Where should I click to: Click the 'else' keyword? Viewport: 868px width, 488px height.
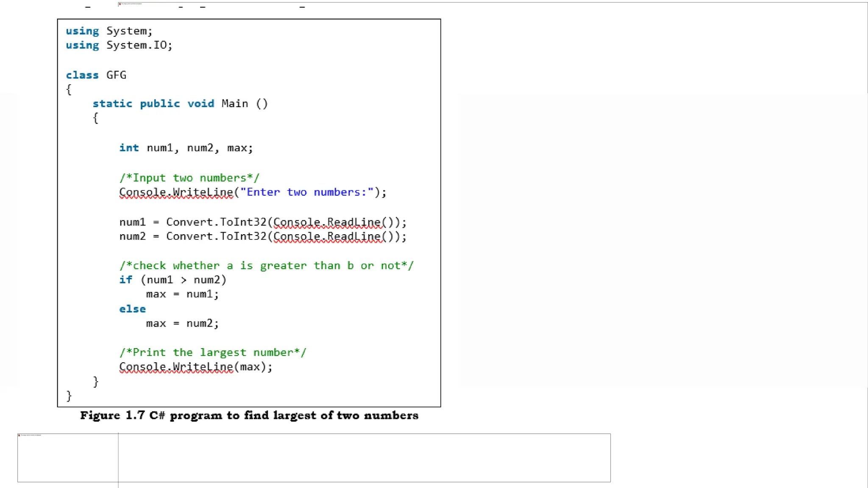(x=132, y=309)
